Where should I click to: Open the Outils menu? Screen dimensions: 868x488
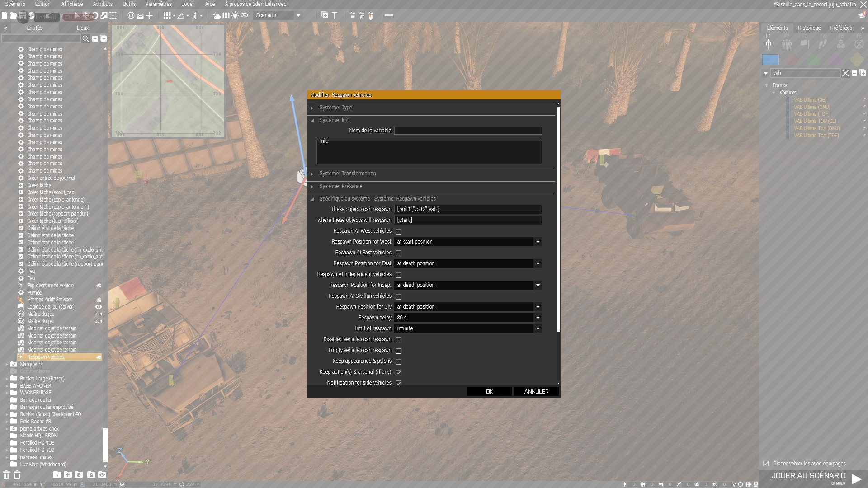pos(129,4)
